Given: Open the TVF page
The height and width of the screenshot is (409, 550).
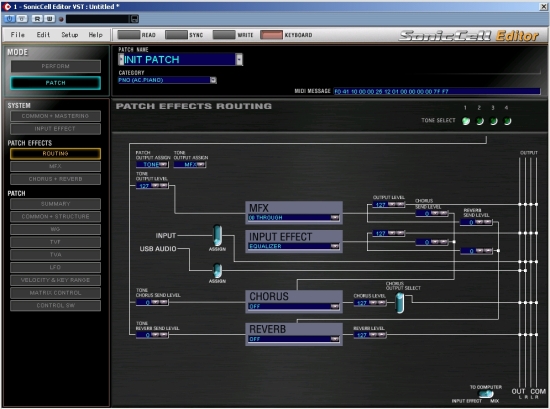Looking at the screenshot, I should [x=55, y=242].
